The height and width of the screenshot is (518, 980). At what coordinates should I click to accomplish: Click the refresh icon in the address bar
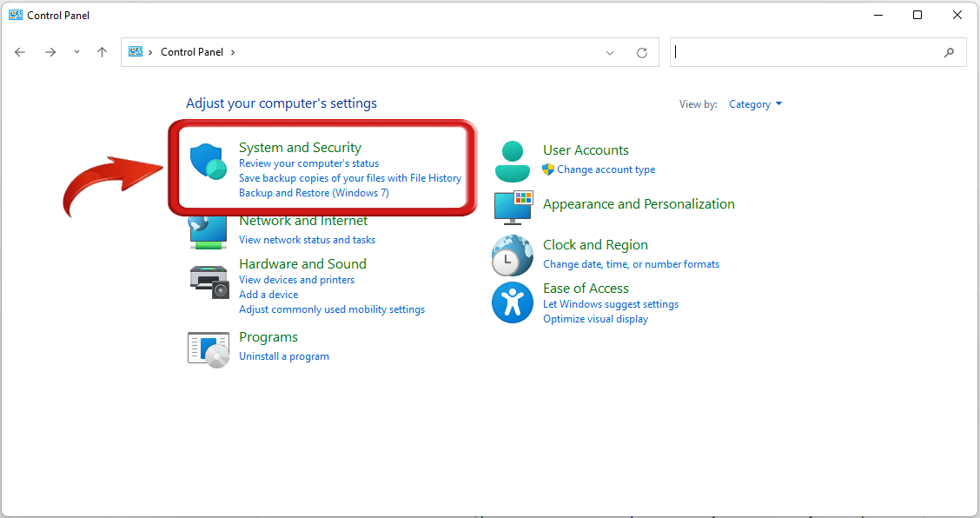642,52
